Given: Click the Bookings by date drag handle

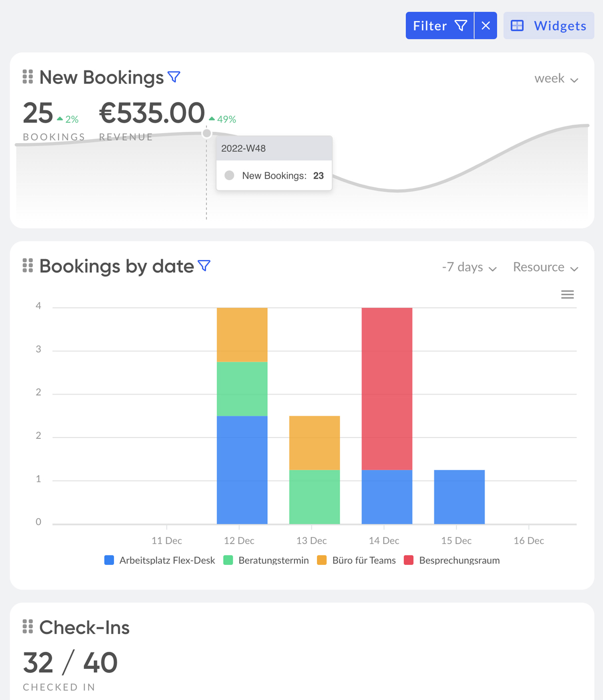Looking at the screenshot, I should [28, 266].
